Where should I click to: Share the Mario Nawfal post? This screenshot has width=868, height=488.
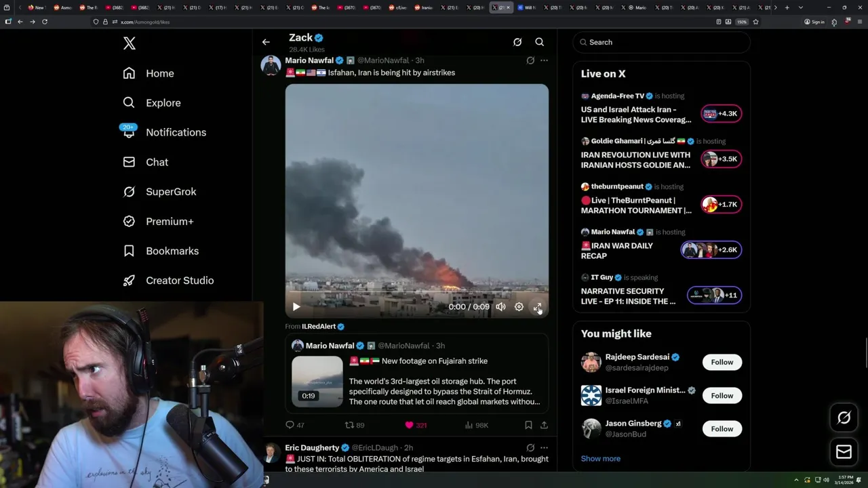544,425
